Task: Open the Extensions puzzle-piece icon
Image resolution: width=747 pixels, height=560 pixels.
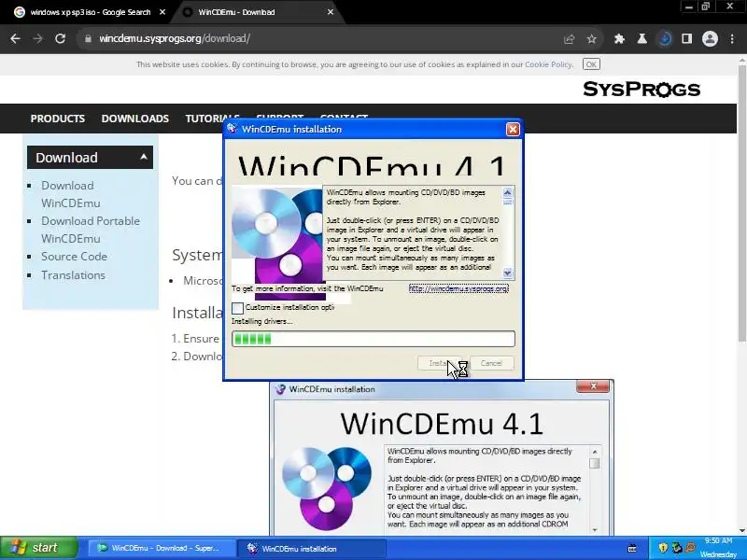Action: [619, 39]
